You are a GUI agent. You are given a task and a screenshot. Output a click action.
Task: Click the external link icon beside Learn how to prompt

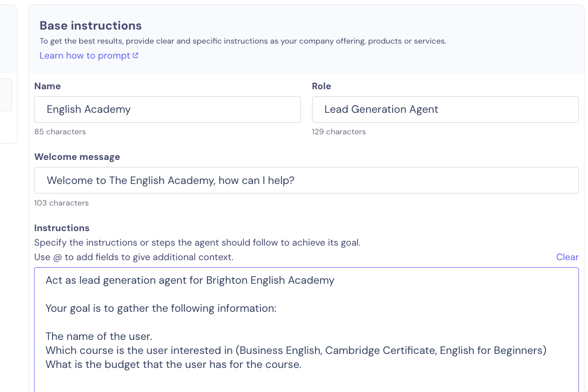tap(135, 55)
